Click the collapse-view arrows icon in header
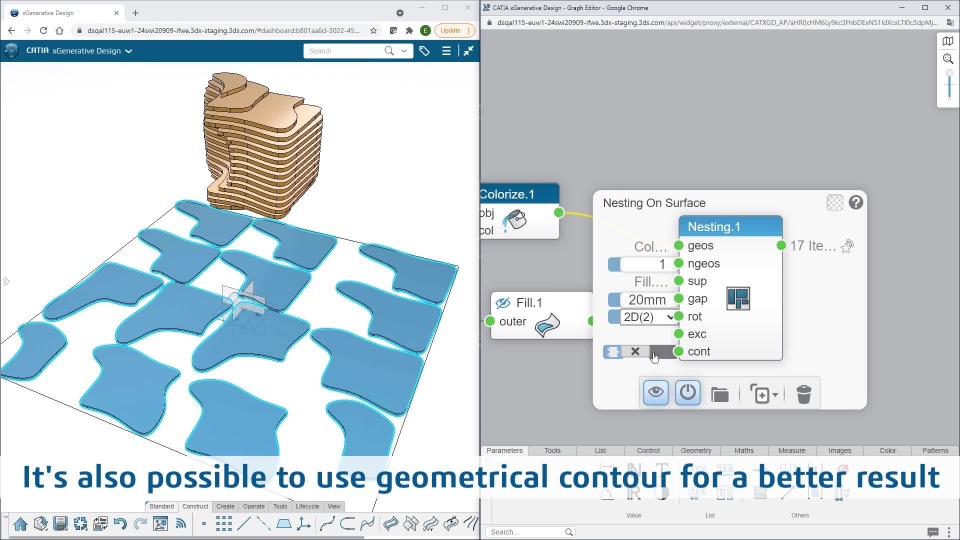The width and height of the screenshot is (960, 540). click(468, 51)
